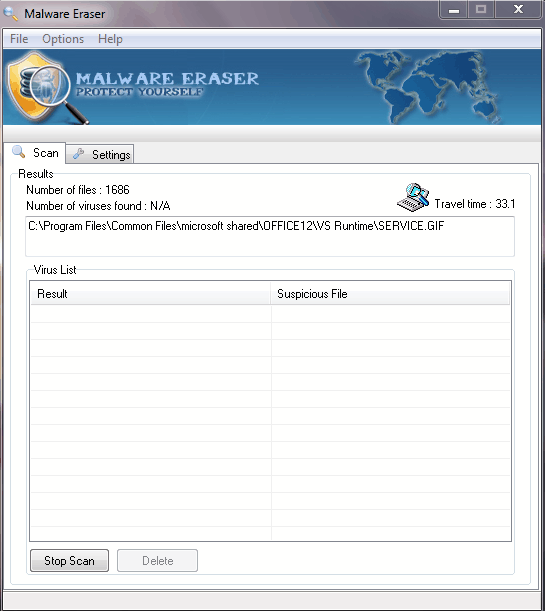Open the Help menu
The width and height of the screenshot is (545, 611).
110,39
